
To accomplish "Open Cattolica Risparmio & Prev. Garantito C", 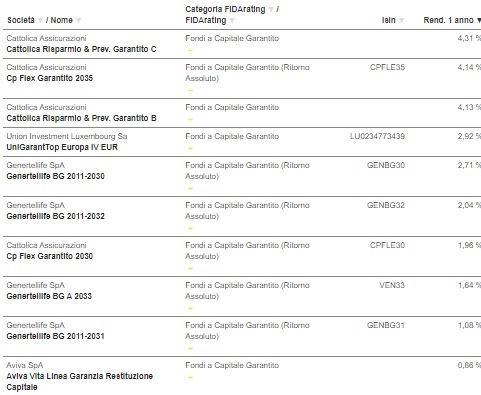I will pos(81,49).
